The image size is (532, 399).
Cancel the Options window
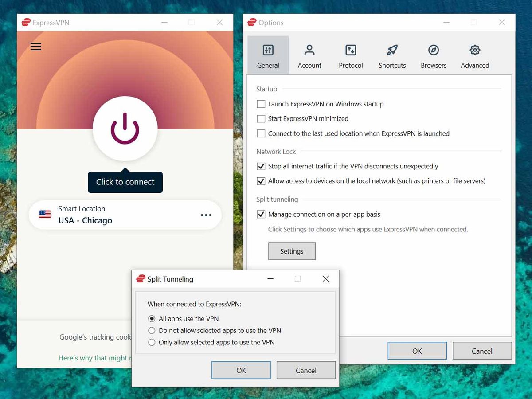(x=482, y=351)
